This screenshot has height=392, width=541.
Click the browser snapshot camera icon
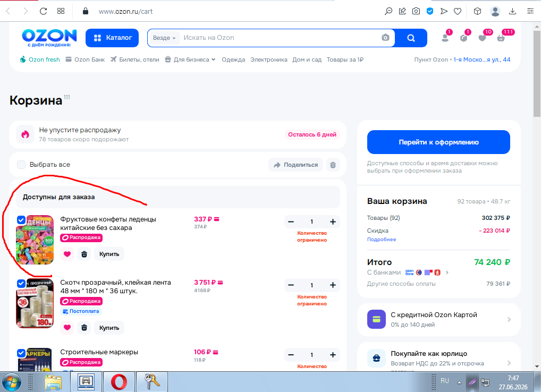(416, 11)
